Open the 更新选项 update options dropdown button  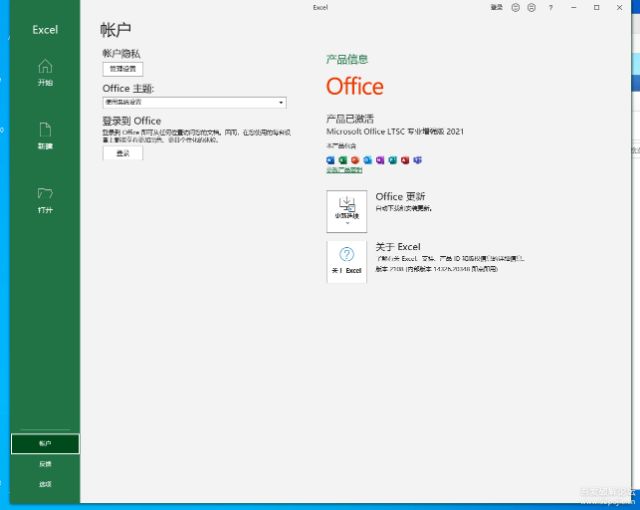(x=347, y=211)
